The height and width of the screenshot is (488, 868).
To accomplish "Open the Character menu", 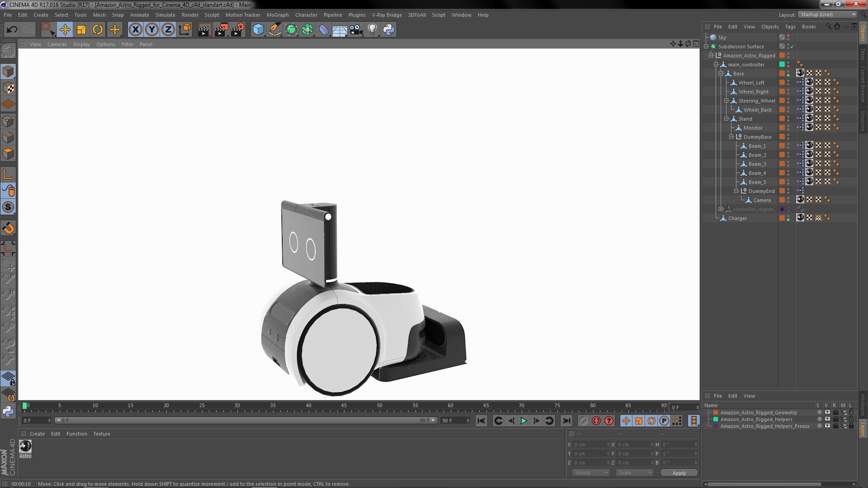I will [306, 15].
